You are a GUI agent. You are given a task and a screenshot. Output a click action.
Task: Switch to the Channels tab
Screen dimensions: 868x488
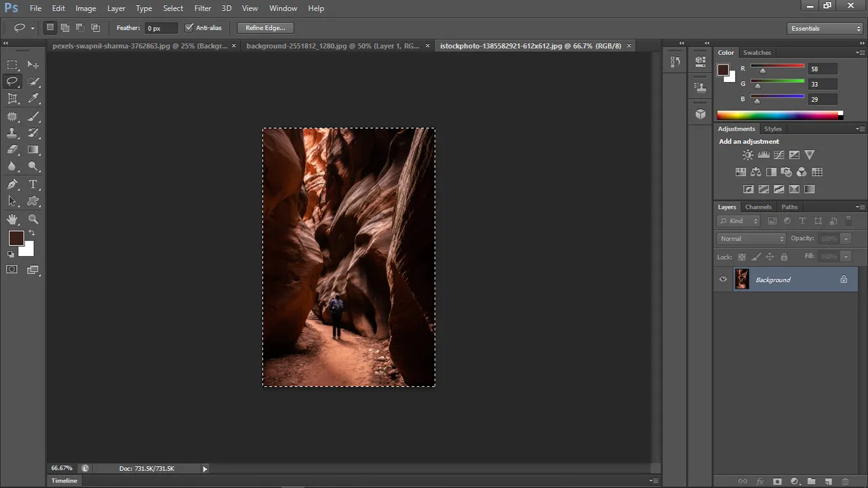click(758, 207)
